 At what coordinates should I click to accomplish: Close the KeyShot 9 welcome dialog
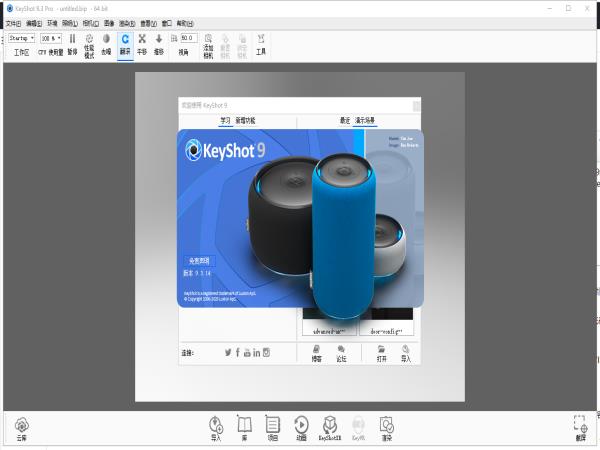tap(416, 106)
